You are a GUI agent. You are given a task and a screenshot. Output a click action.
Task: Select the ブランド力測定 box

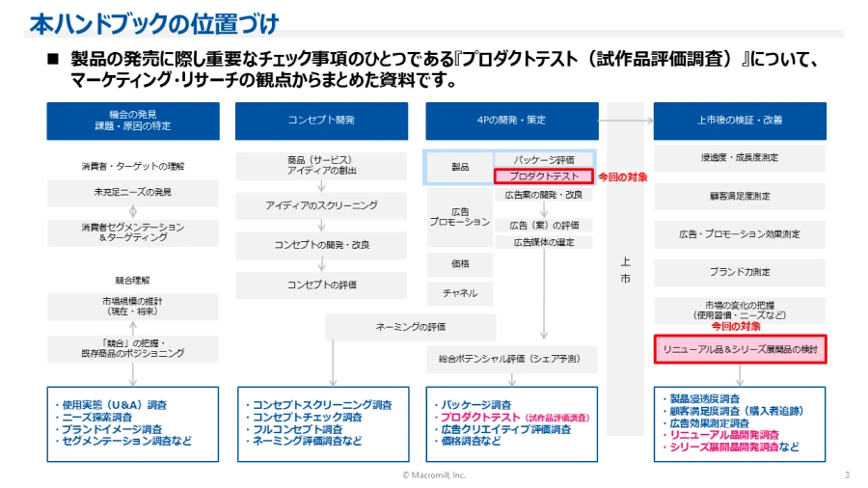(x=740, y=272)
